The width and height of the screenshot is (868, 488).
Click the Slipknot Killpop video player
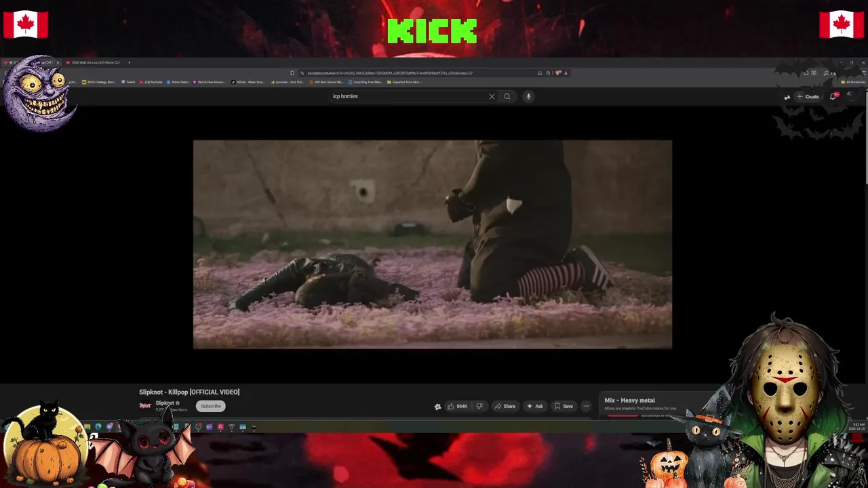point(433,245)
